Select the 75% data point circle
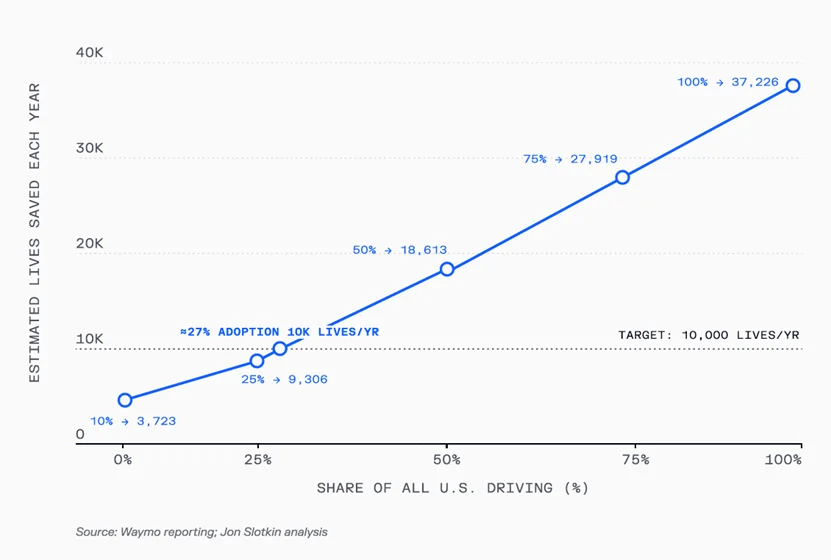The height and width of the screenshot is (560, 831). tap(622, 177)
